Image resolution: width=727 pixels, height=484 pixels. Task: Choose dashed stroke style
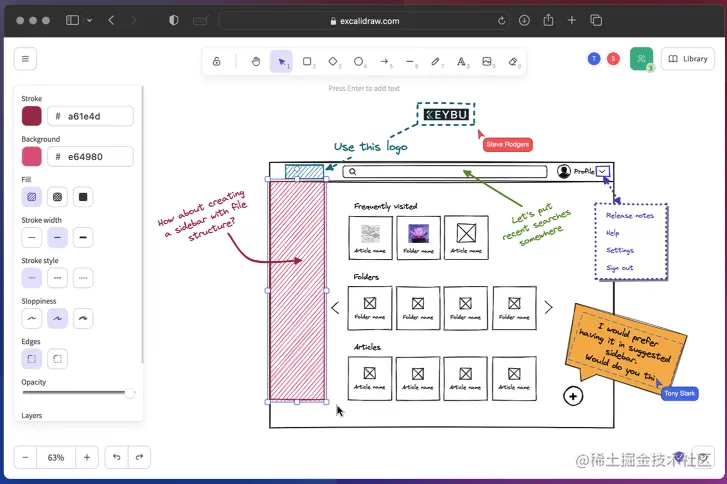click(57, 278)
